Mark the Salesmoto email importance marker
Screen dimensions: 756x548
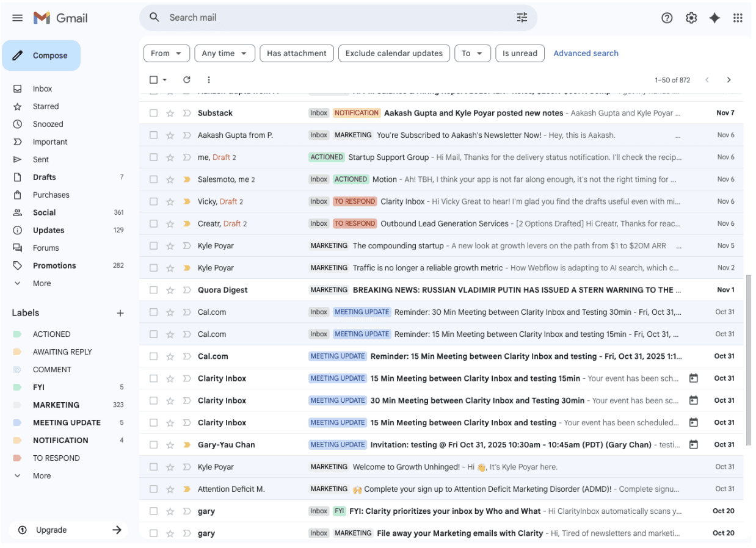pos(187,179)
